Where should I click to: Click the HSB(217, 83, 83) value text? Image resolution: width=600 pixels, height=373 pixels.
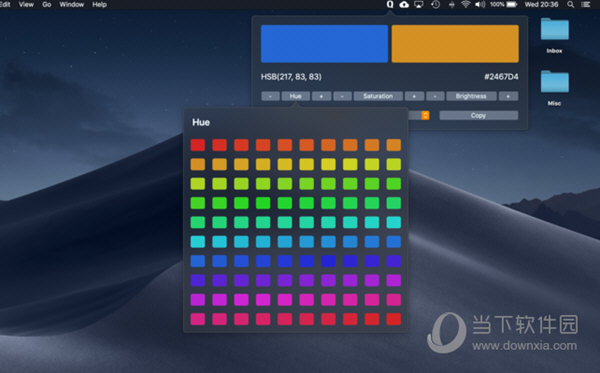291,77
